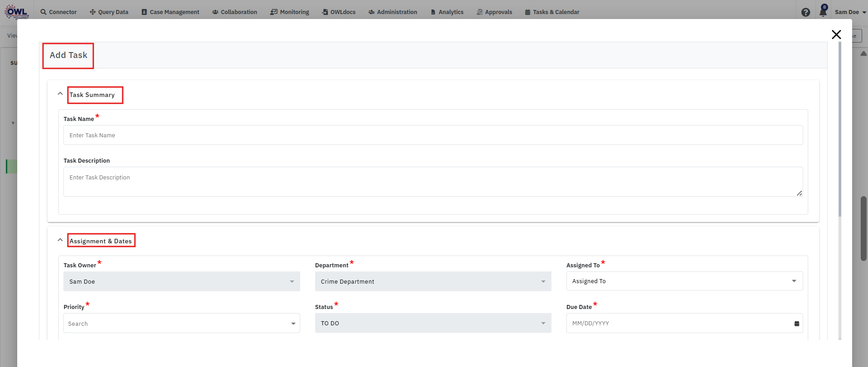Click the Task Name label

pos(79,119)
